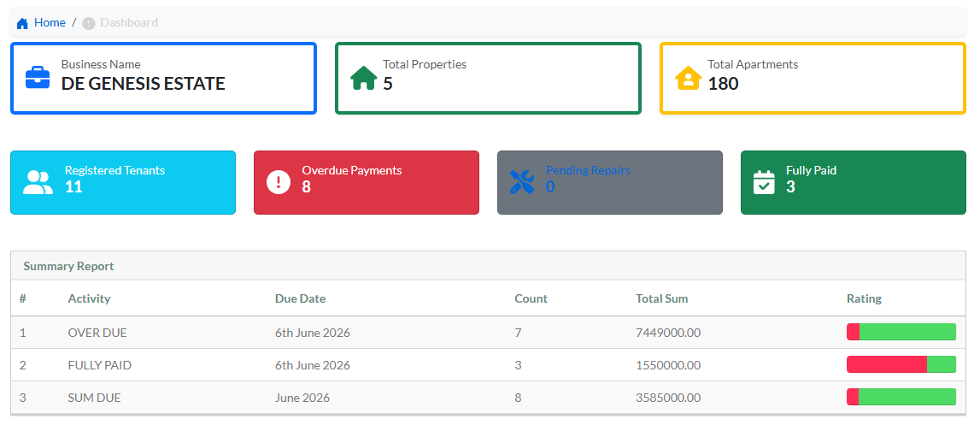Click the Registered Tenants label
The image size is (980, 425).
pos(115,170)
